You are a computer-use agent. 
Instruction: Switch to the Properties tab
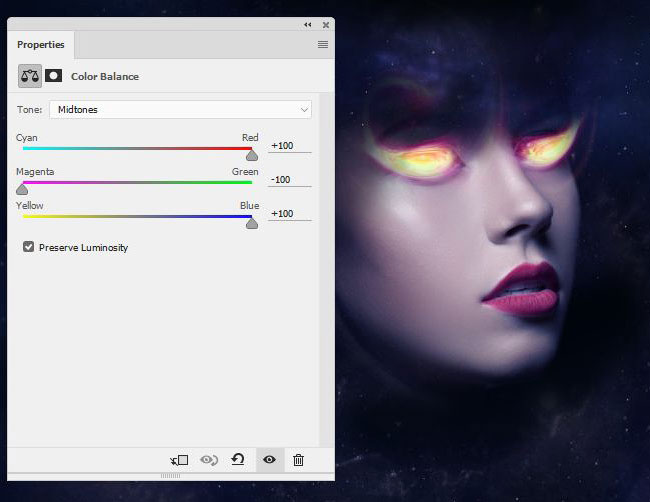click(x=41, y=44)
